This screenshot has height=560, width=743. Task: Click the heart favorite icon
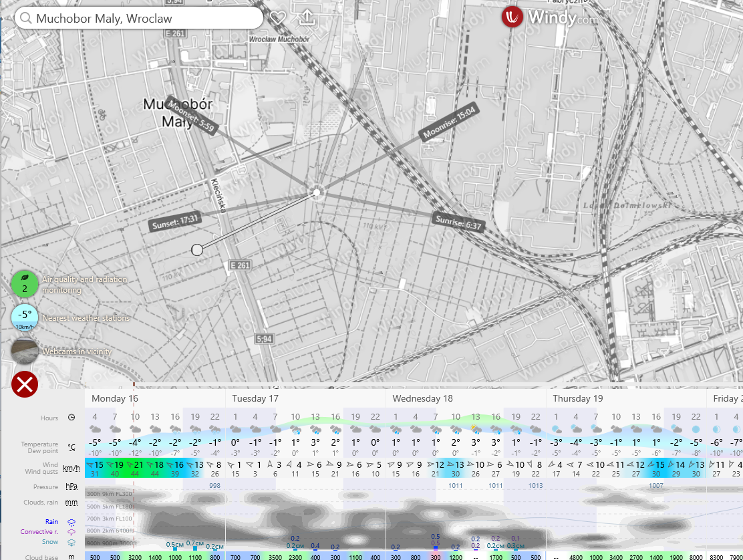pos(278,18)
